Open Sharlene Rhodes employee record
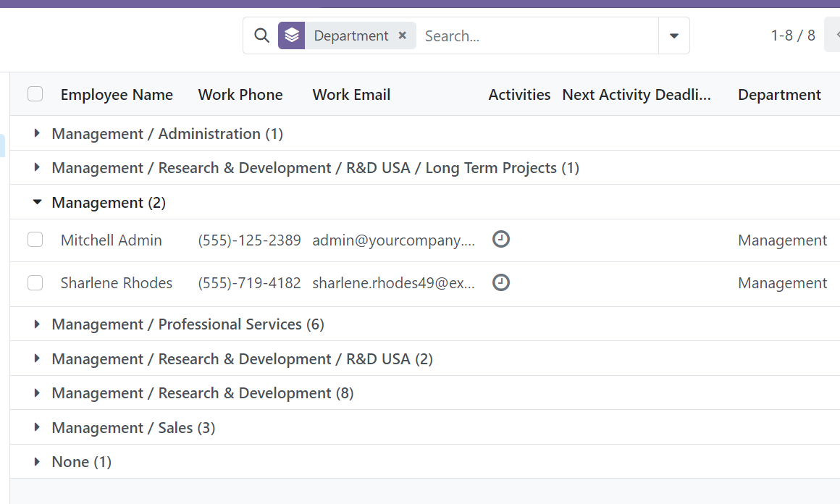Image resolution: width=840 pixels, height=504 pixels. click(117, 283)
